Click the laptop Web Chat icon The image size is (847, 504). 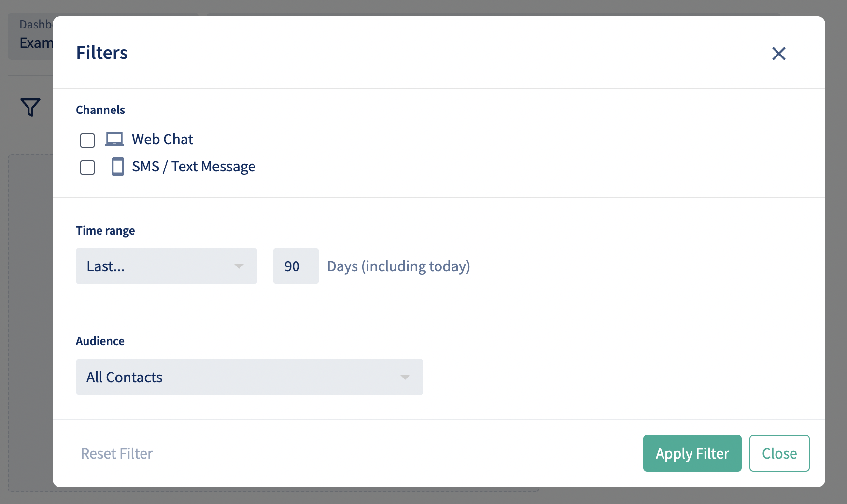tap(114, 140)
